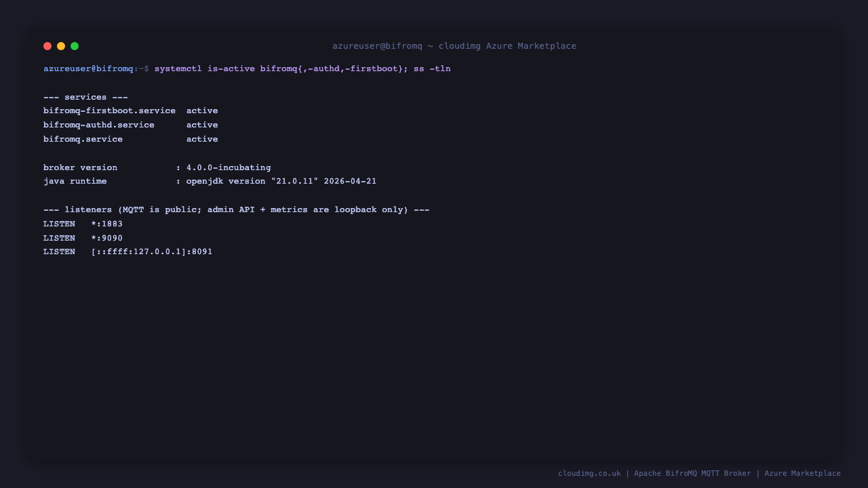Click the 'openjdk version "21.0.11"' value
This screenshot has height=488, width=868.
point(252,181)
